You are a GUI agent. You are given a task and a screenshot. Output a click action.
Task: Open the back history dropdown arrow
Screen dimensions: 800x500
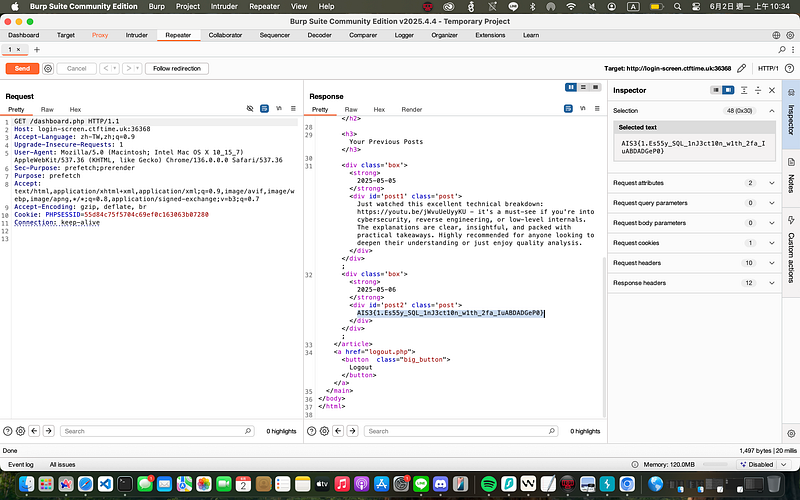click(x=115, y=68)
